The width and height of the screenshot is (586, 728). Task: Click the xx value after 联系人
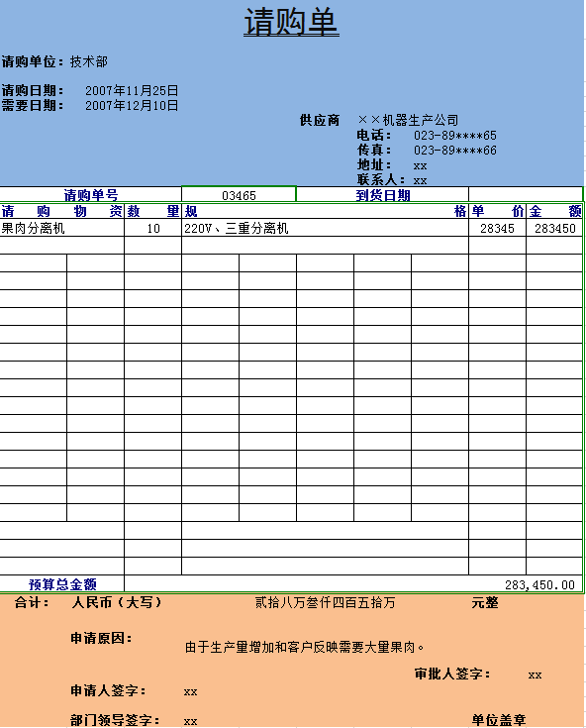pos(420,180)
